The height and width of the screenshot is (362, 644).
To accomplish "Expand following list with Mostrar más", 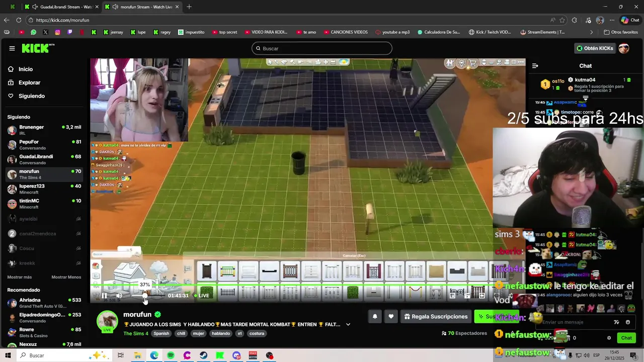I will (20, 277).
